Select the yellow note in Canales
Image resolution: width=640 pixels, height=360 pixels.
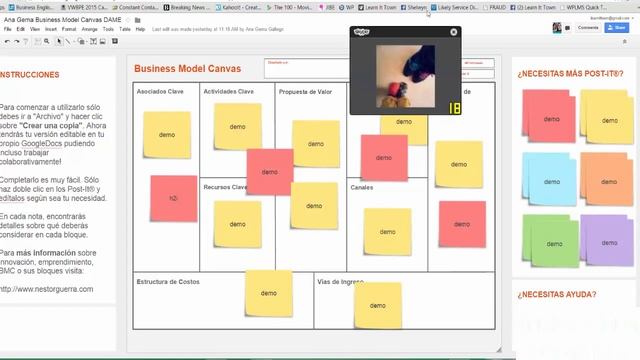pyautogui.click(x=387, y=232)
